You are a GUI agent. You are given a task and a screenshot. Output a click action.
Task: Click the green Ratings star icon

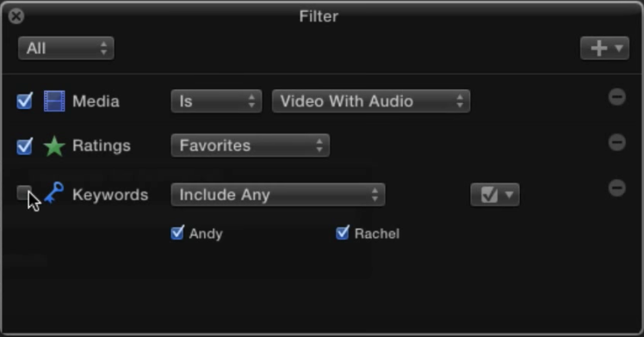pos(54,146)
